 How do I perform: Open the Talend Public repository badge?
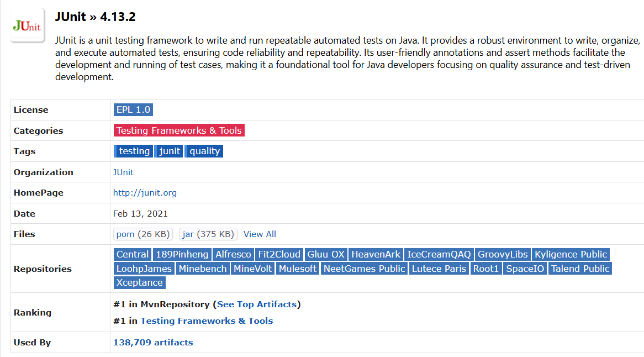pyautogui.click(x=580, y=269)
